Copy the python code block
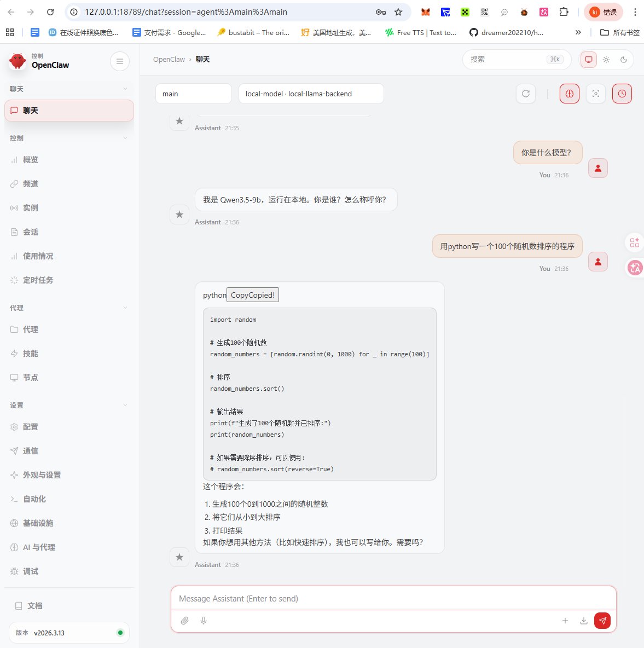The image size is (644, 648). coord(253,295)
